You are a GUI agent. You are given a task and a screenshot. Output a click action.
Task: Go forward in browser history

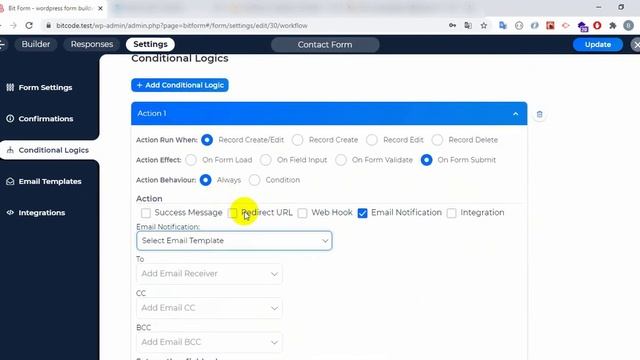point(13,25)
